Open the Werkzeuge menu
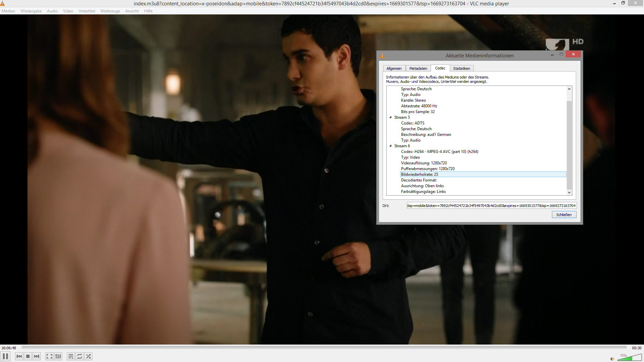 pyautogui.click(x=110, y=11)
